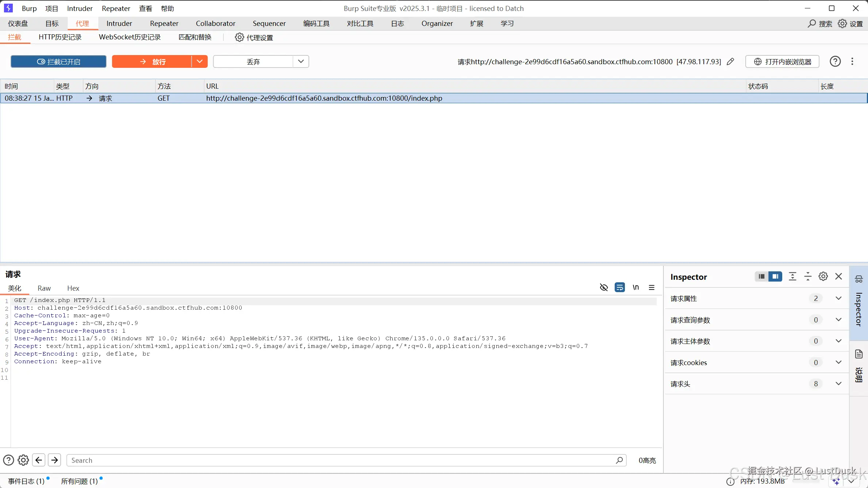Open the request editor search settings gear

pos(23,460)
